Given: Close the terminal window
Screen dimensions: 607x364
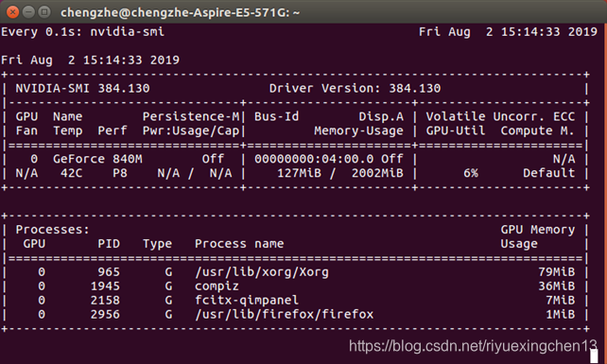Looking at the screenshot, I should 13,12.
